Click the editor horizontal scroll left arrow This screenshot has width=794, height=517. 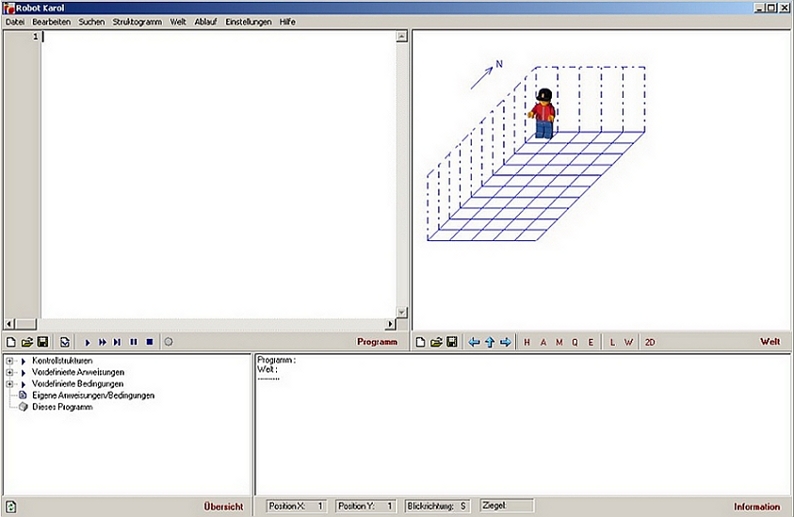coord(10,324)
